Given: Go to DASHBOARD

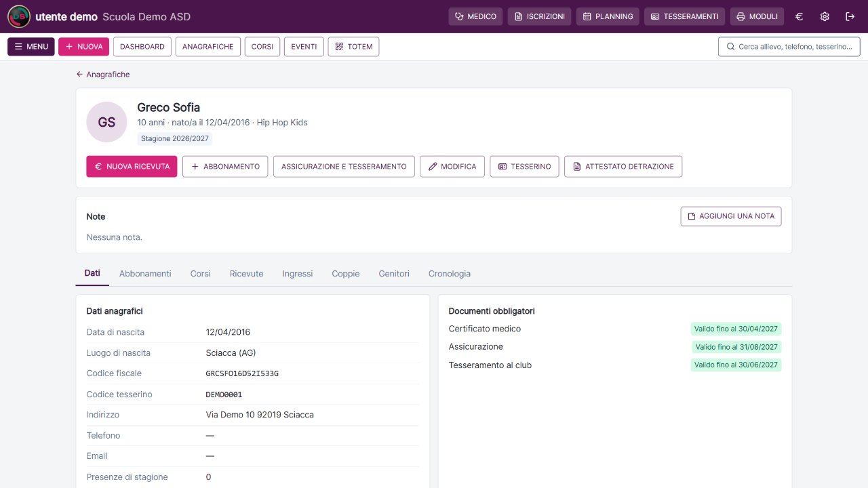Looking at the screenshot, I should point(142,47).
